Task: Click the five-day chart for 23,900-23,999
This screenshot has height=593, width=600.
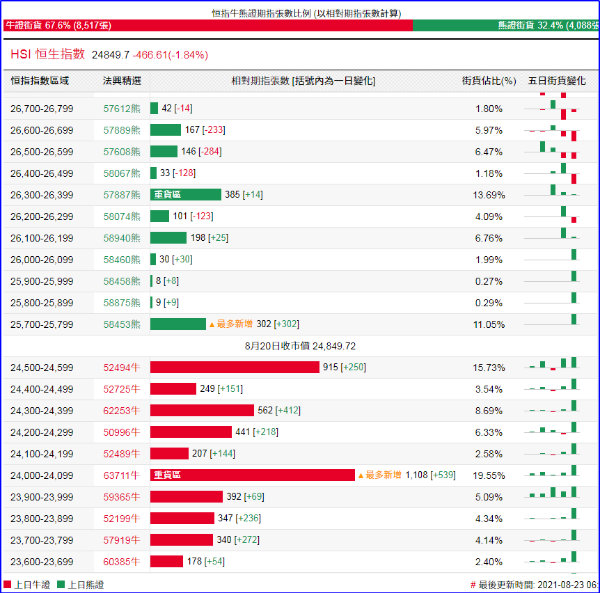Action: (552, 494)
